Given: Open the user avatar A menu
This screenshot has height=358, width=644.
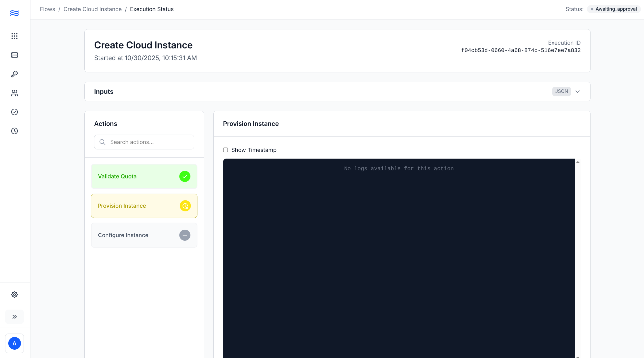Looking at the screenshot, I should pyautogui.click(x=14, y=343).
